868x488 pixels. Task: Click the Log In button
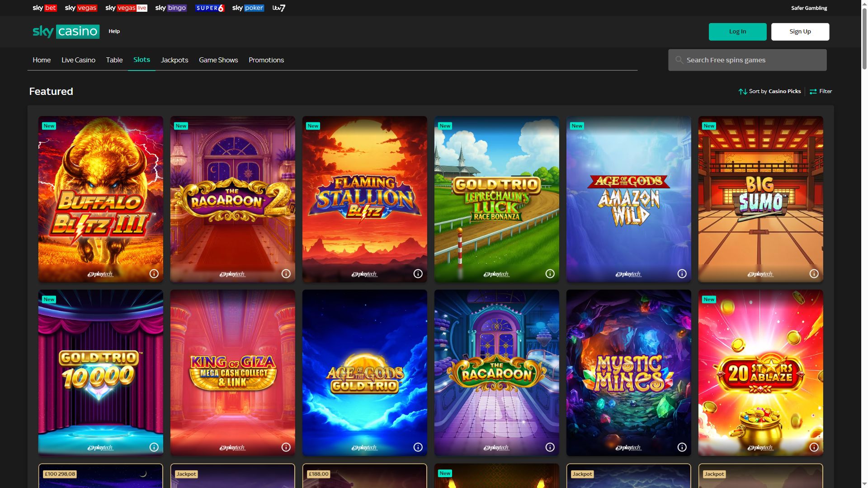(737, 32)
